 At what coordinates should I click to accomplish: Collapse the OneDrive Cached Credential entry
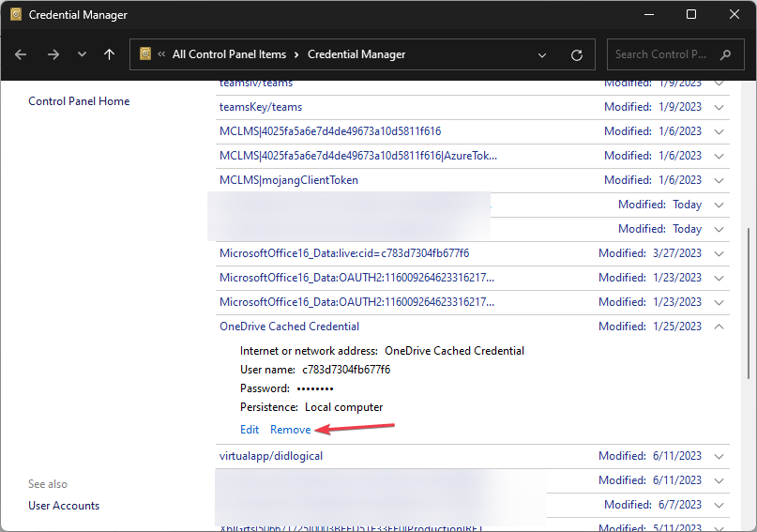(x=719, y=327)
